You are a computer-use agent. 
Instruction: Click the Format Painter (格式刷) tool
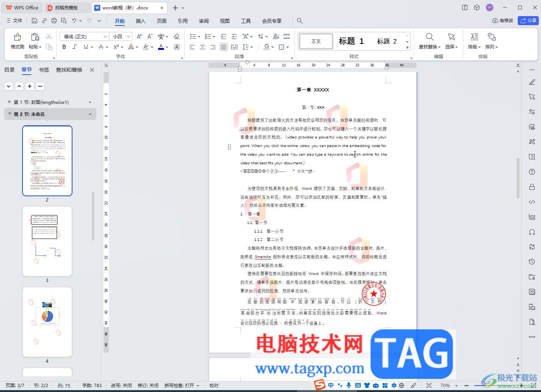coord(17,41)
